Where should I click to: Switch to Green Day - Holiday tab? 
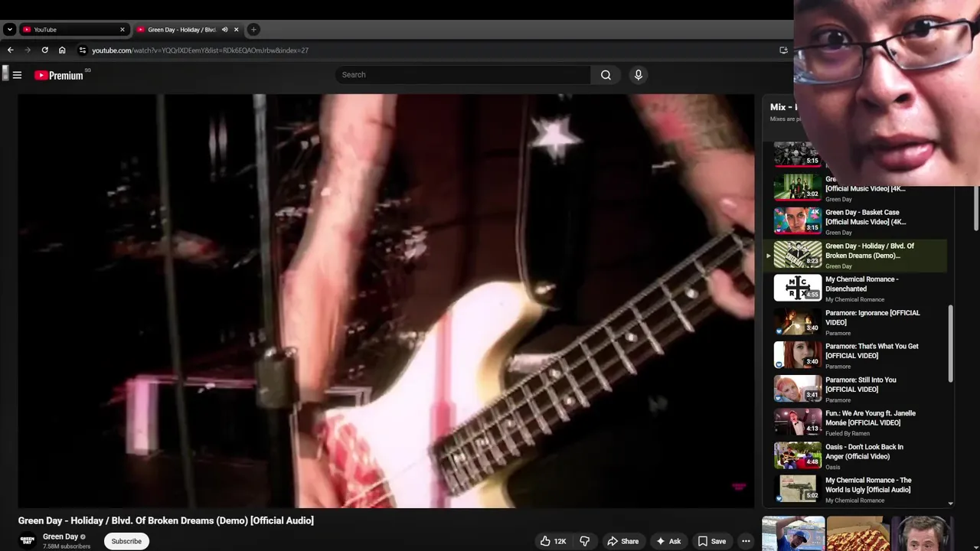[181, 30]
